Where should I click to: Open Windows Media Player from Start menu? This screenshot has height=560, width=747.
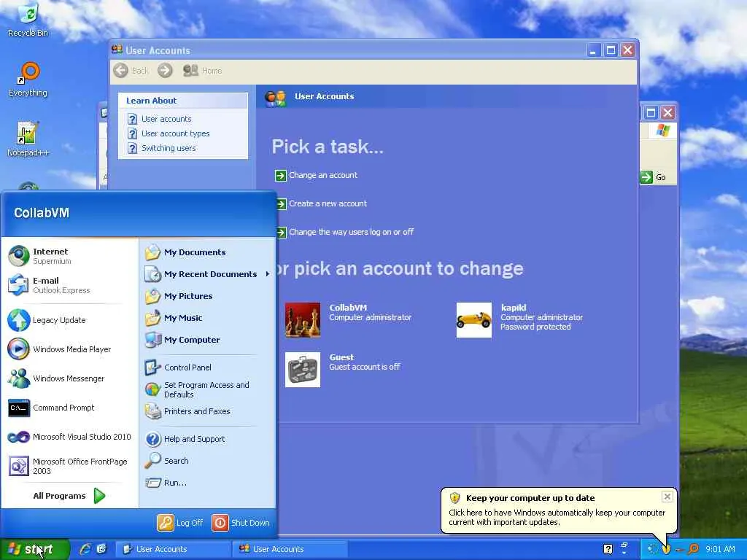pyautogui.click(x=69, y=349)
